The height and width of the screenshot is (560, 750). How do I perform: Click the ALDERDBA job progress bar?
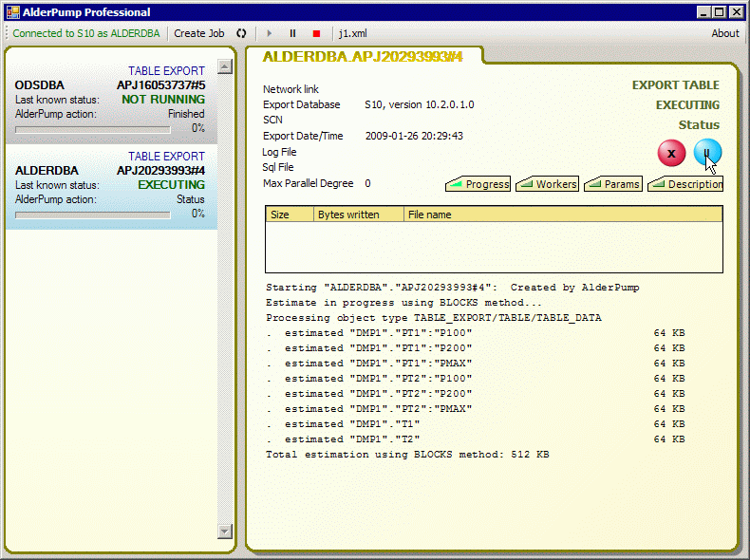click(93, 215)
